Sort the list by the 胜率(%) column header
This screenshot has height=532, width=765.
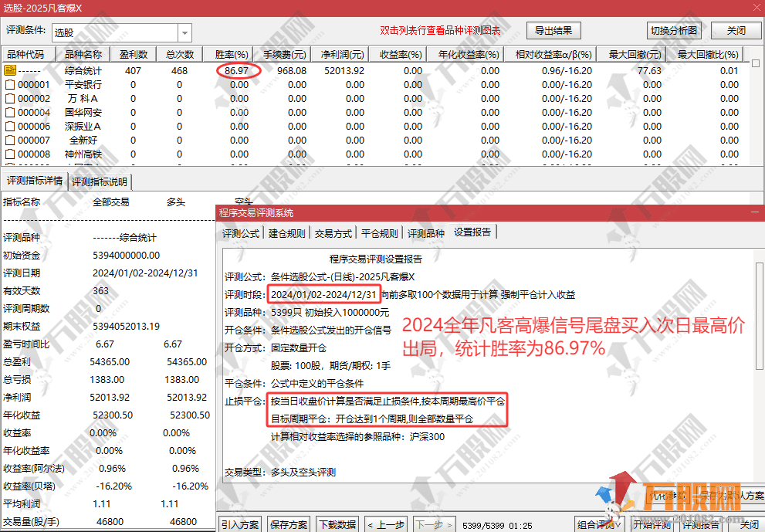[x=232, y=55]
